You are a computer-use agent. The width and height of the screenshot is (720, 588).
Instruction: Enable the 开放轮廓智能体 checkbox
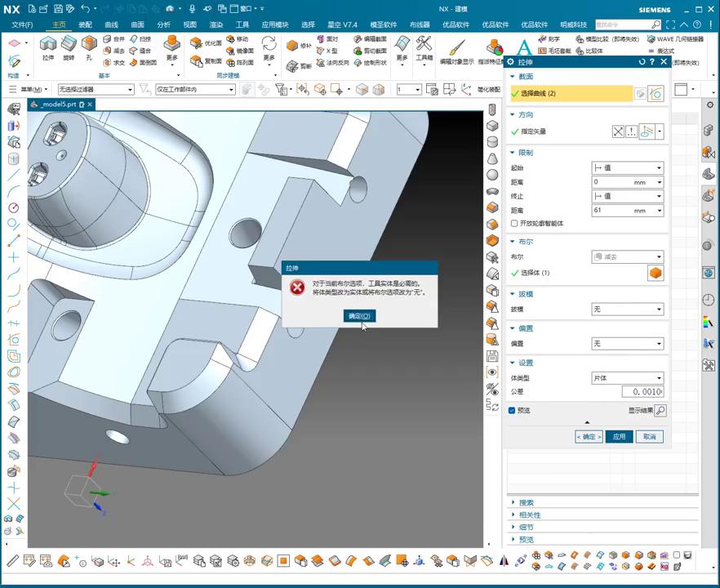coord(513,223)
